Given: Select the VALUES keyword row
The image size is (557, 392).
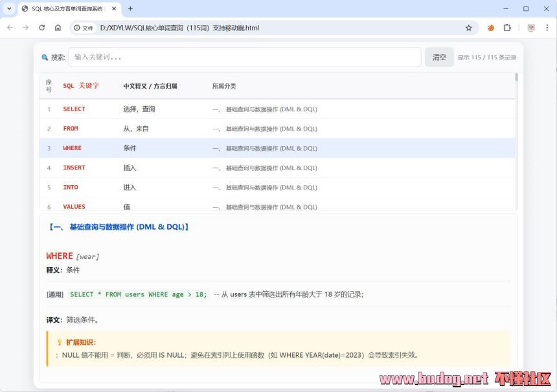Looking at the screenshot, I should 277,204.
